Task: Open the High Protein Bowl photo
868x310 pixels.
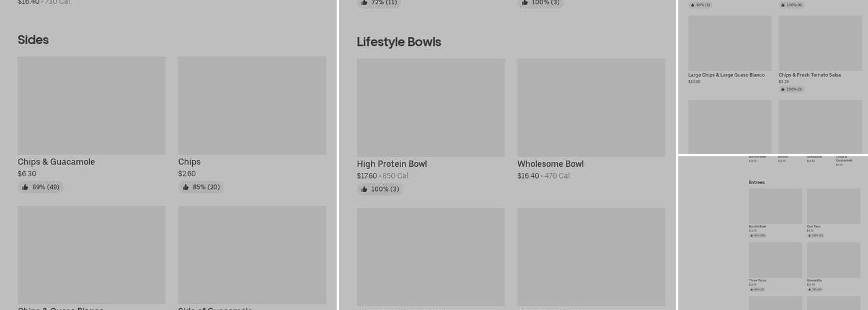Action: tap(430, 107)
